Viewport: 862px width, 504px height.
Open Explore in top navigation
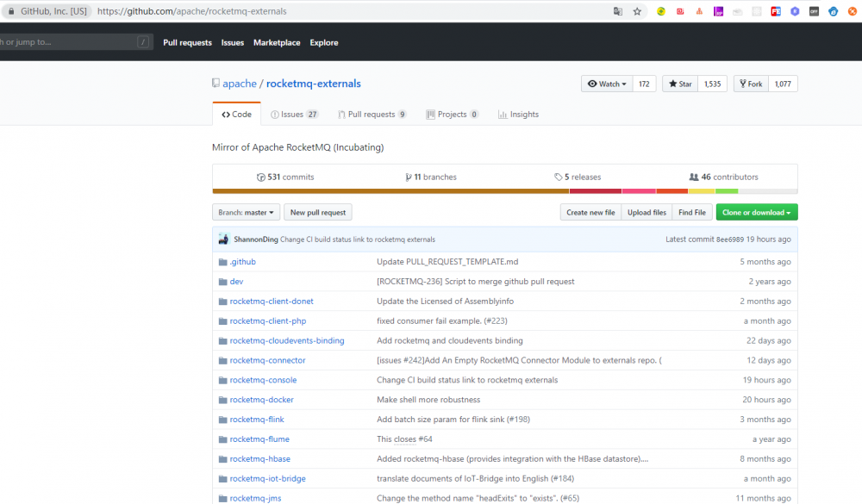coord(324,42)
